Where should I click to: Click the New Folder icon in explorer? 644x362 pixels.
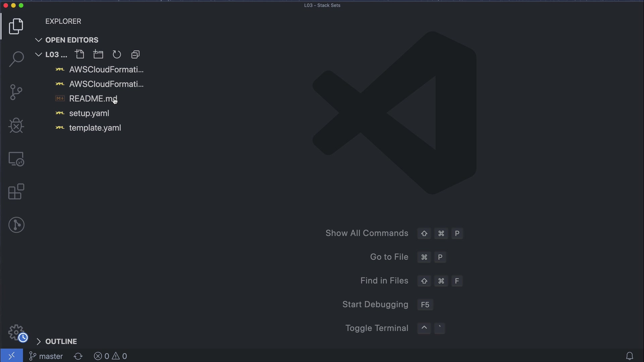[x=98, y=54]
